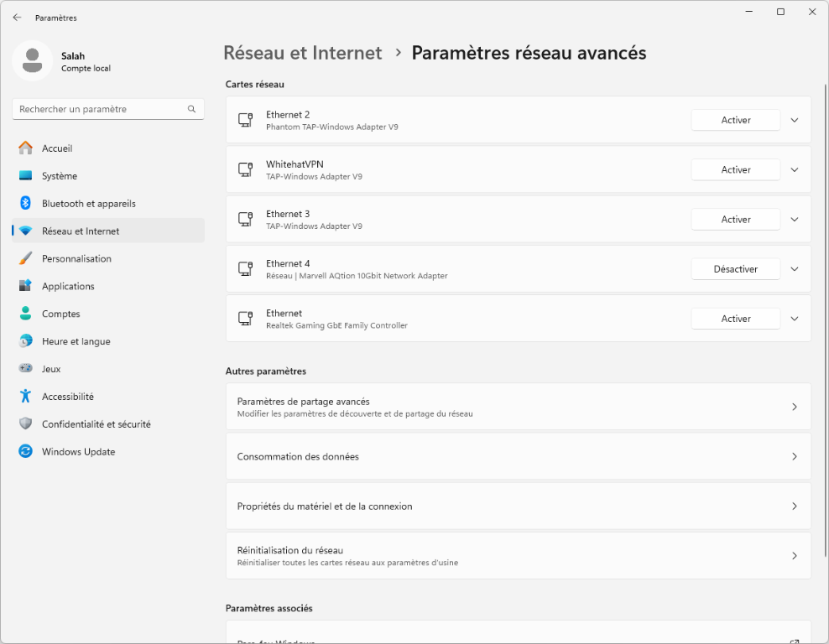
Task: Open Heure et langue section
Action: coord(108,340)
